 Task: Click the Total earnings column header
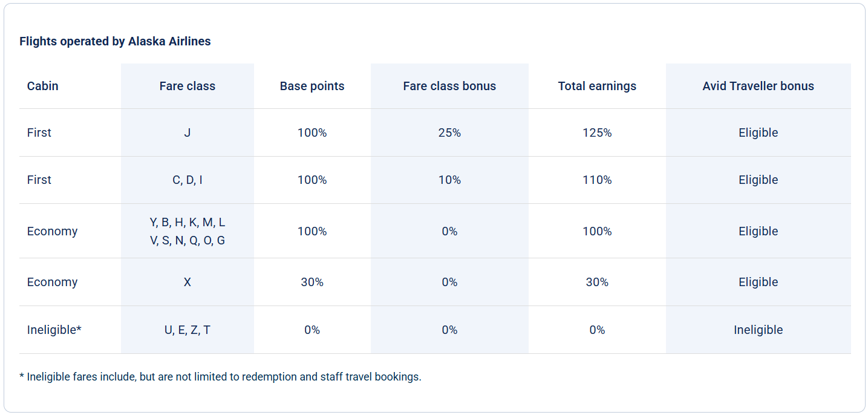pyautogui.click(x=597, y=86)
